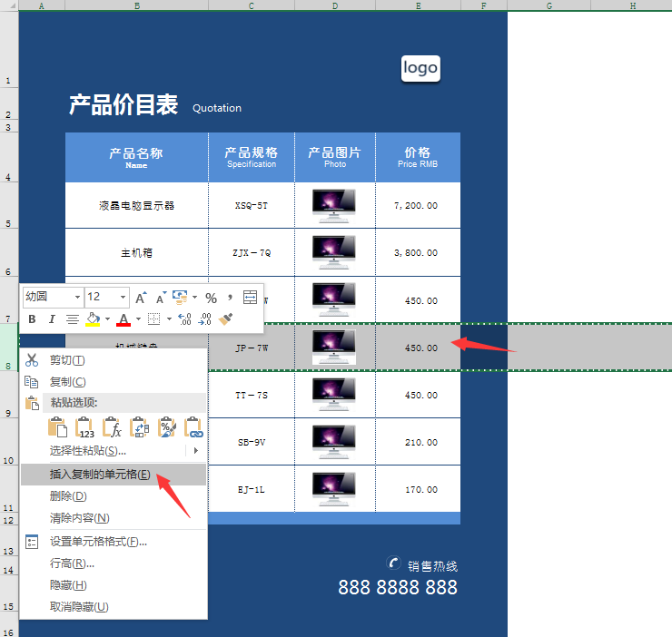Viewport: 672px width, 637px height.
Task: Choose 取消隐藏(U) menu item
Action: coord(114,607)
